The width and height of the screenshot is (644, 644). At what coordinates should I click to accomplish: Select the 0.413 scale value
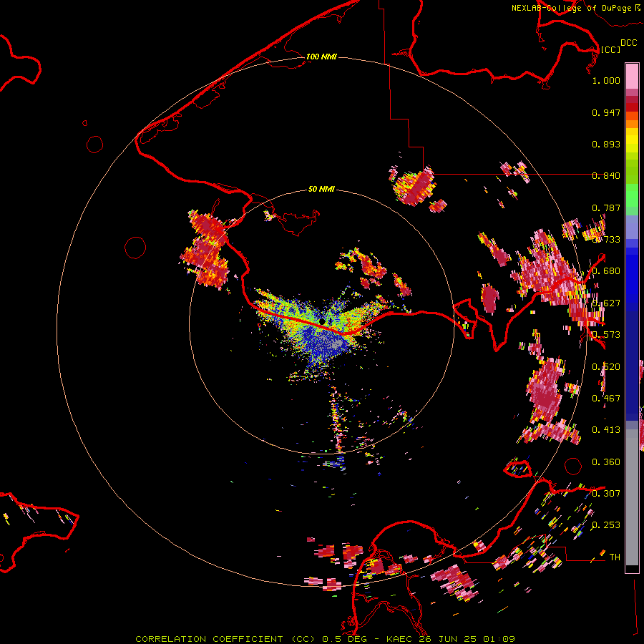pos(606,430)
